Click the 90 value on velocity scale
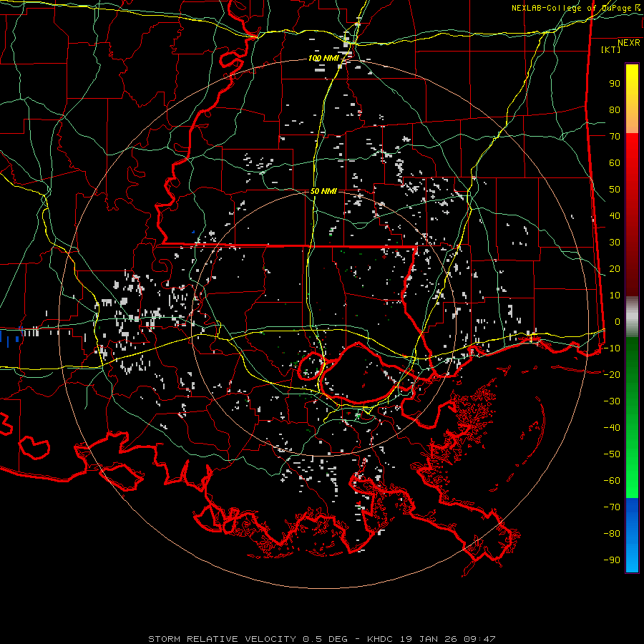Screen dimensions: 644x644 pos(615,84)
